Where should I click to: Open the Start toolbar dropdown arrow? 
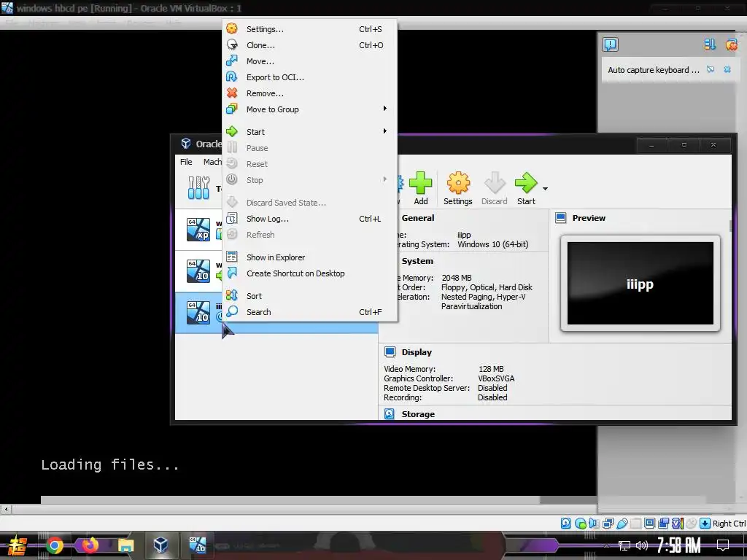[545, 189]
